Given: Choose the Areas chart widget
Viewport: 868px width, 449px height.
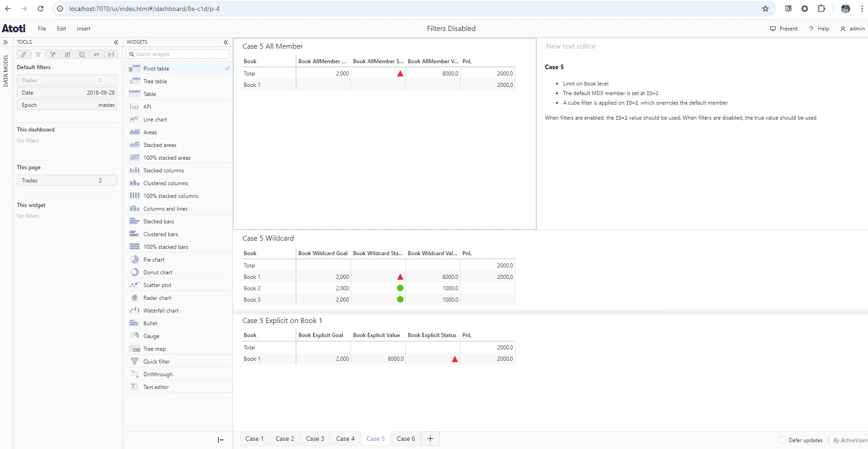Looking at the screenshot, I should [x=178, y=132].
